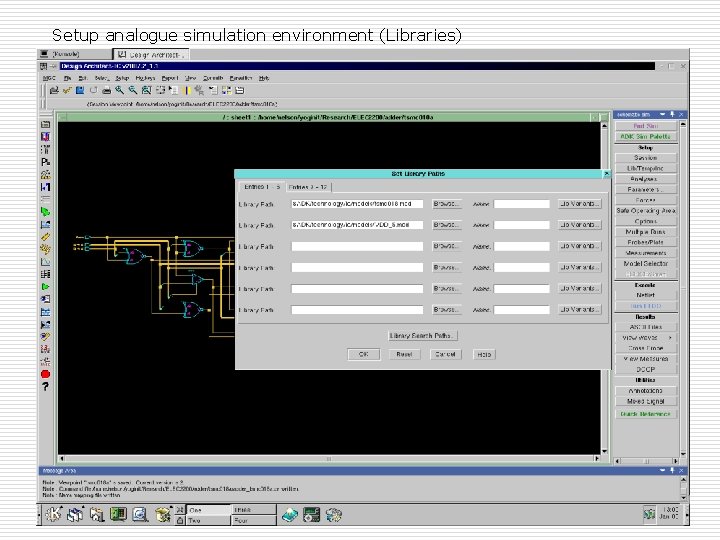Open the File menu in the menu bar

coord(67,77)
